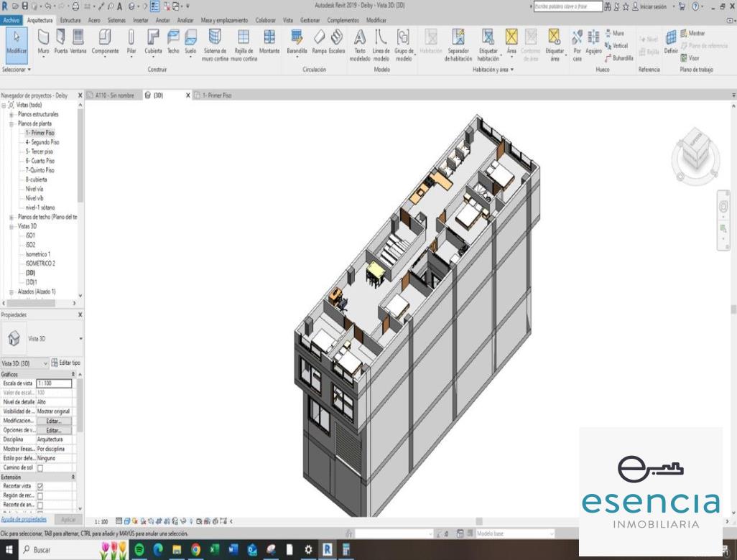The image size is (737, 560).
Task: Open the Ayuda de propiedades link
Action: click(24, 519)
